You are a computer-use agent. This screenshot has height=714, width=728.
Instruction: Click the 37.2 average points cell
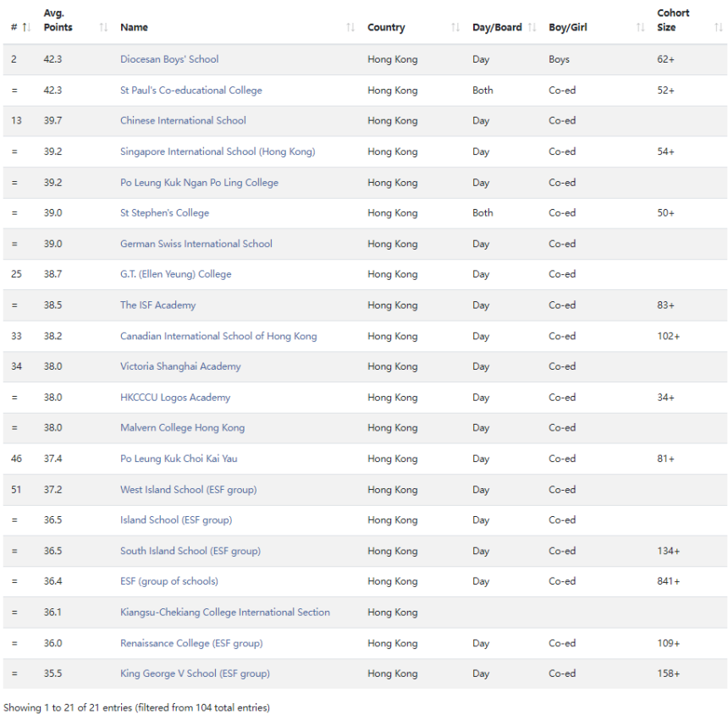click(x=53, y=490)
